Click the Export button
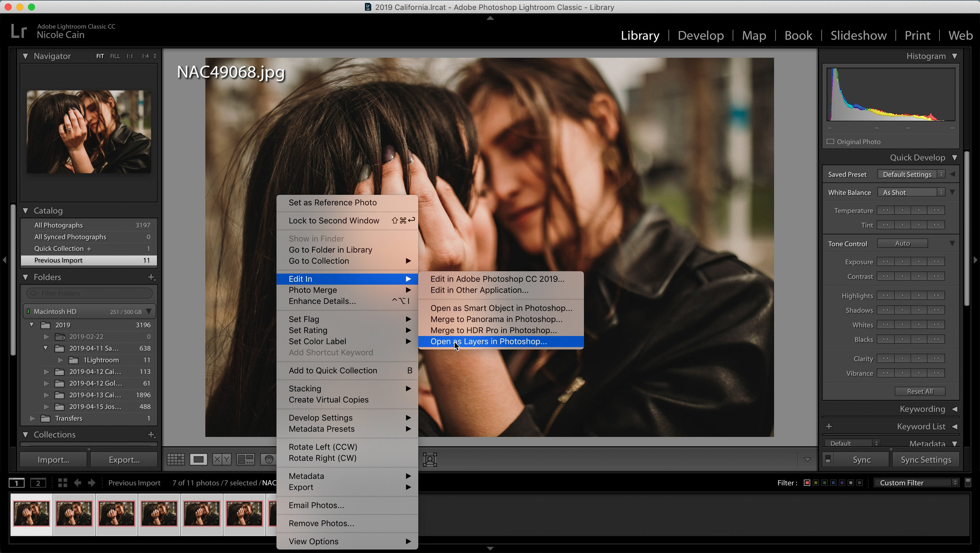 click(123, 459)
